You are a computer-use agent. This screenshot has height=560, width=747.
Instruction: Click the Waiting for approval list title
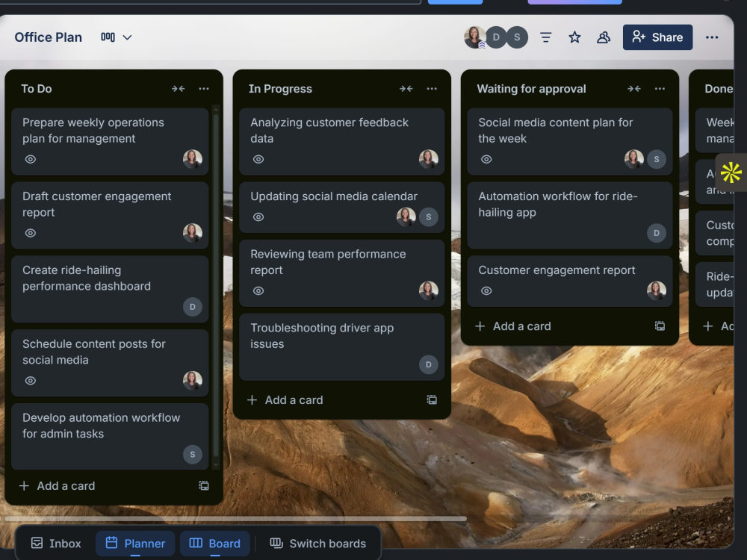point(531,89)
